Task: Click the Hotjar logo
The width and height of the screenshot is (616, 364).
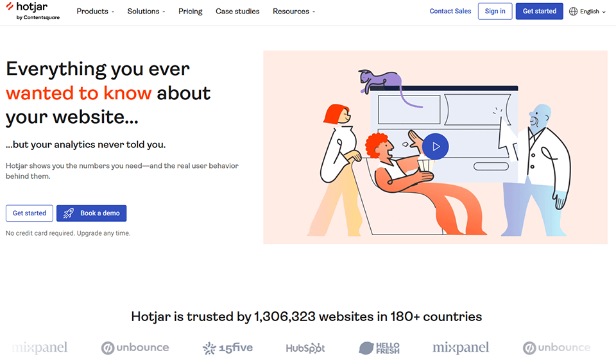Action: pos(33,11)
